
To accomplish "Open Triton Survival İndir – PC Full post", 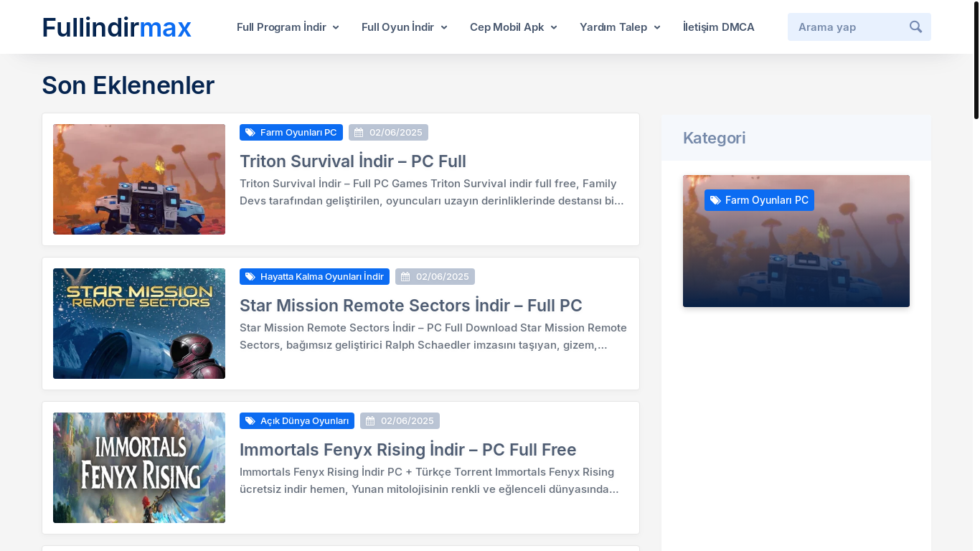I will point(353,161).
